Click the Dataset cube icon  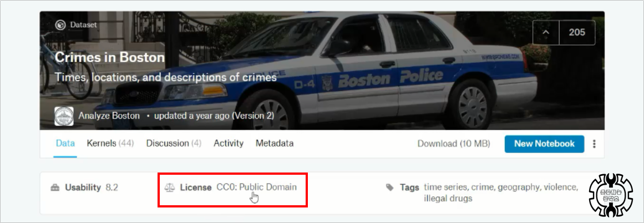click(x=60, y=25)
